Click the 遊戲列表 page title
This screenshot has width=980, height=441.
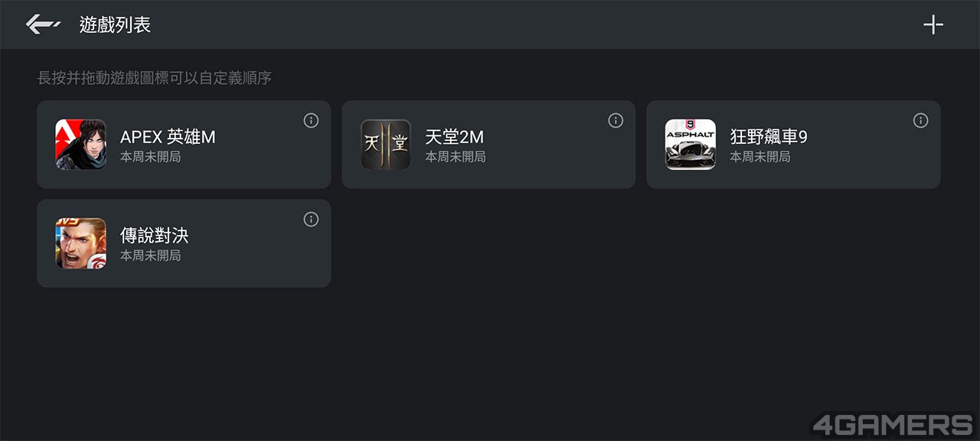coord(115,24)
